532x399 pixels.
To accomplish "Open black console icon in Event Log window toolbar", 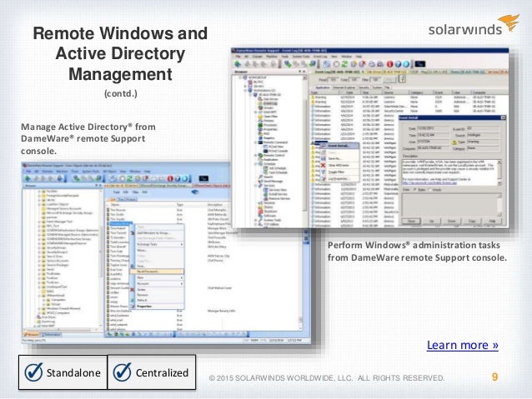I will (x=419, y=64).
